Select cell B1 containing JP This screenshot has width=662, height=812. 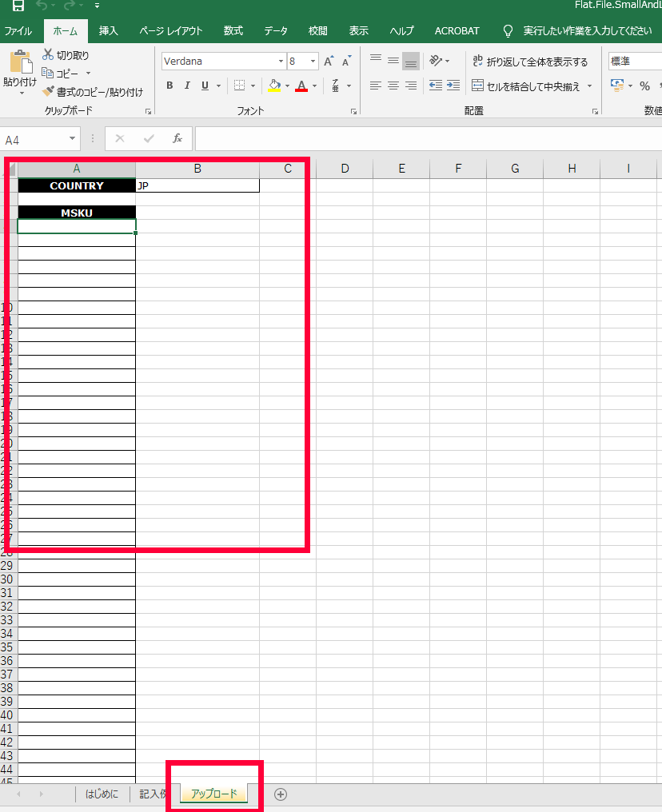point(197,185)
